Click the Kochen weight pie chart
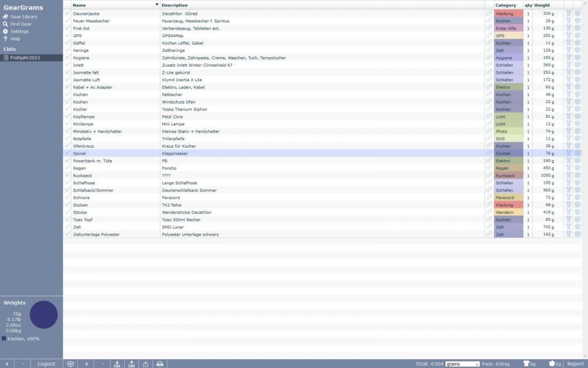The width and height of the screenshot is (588, 368). [44, 314]
